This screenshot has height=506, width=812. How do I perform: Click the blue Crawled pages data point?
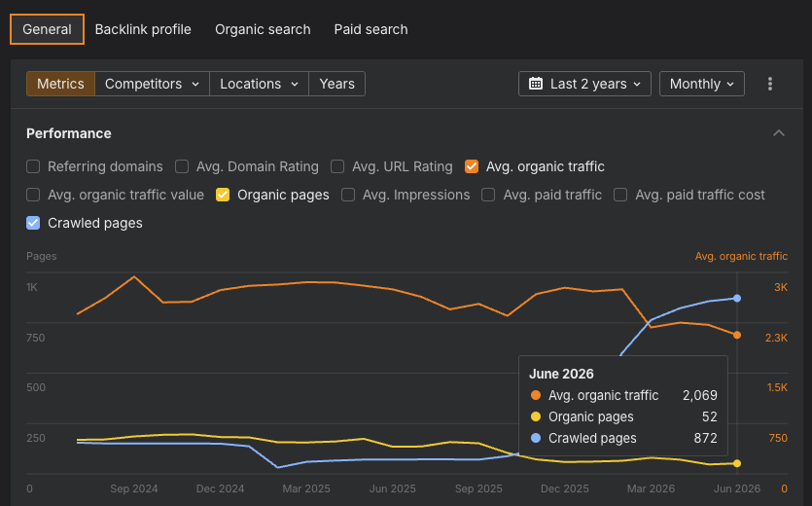click(x=737, y=298)
